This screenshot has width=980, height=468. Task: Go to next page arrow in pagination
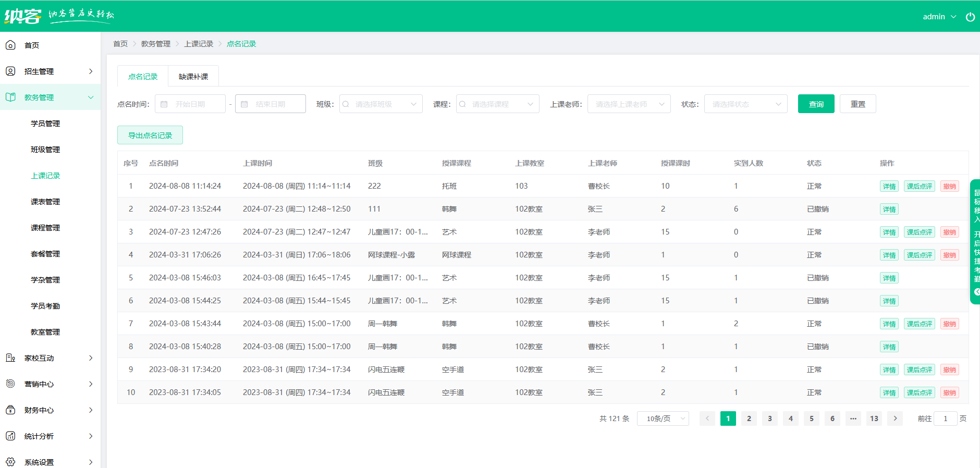click(x=895, y=418)
